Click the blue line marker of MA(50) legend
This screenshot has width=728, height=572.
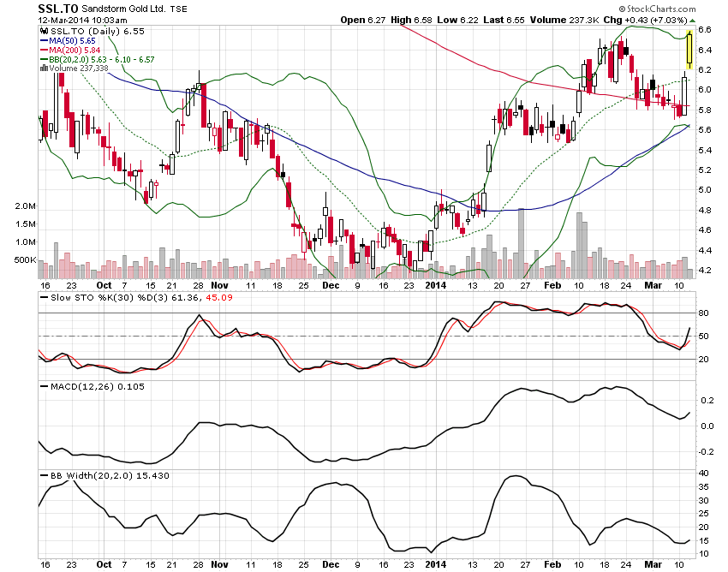44,41
